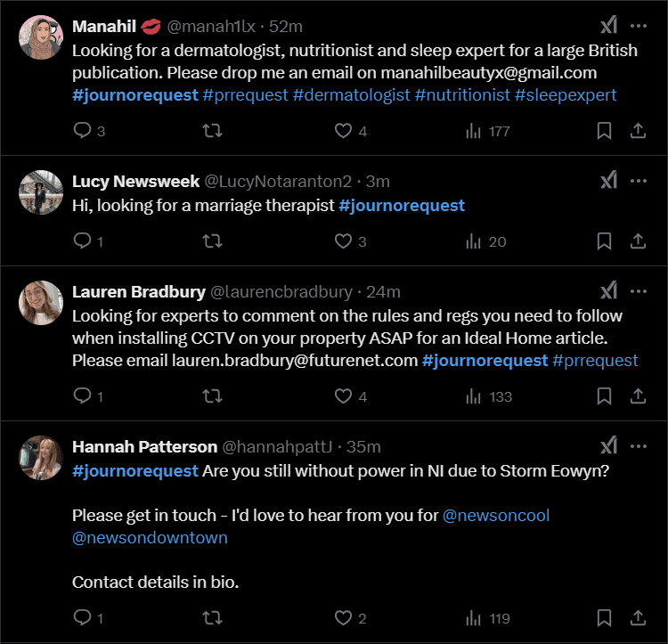Reply to Manahil's dermatologist request tweet
The image size is (668, 644).
pos(83,131)
